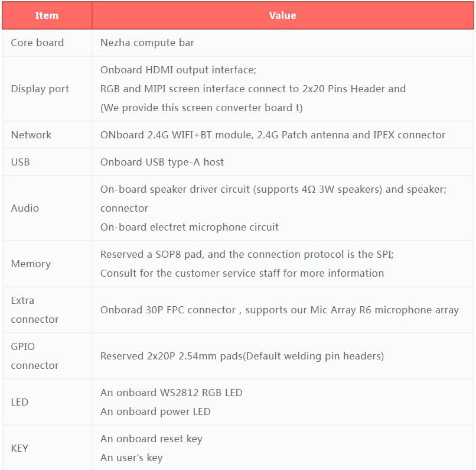Select the GPIO connector row label
476x470 pixels.
[34, 356]
